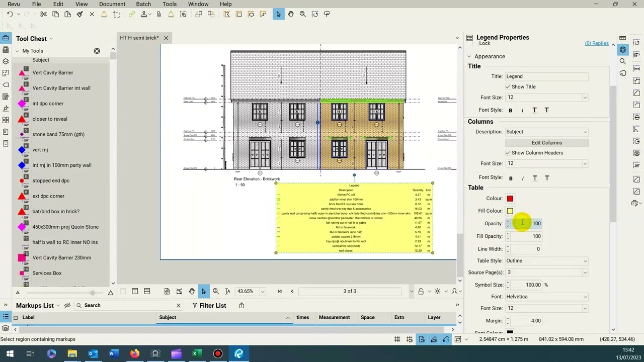Select the Stamp tool icon
This screenshot has width=644, height=362.
click(x=144, y=15)
